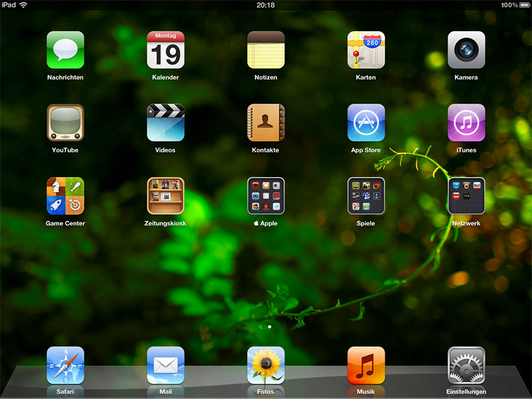Tap the 20:18 clock in status bar
This screenshot has height=399, width=532.
266,5
